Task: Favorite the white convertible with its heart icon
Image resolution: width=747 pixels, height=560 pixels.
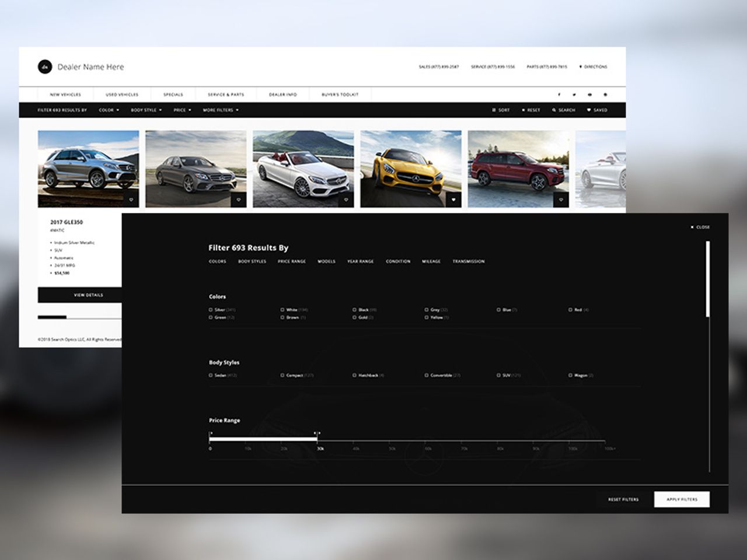Action: (346, 200)
